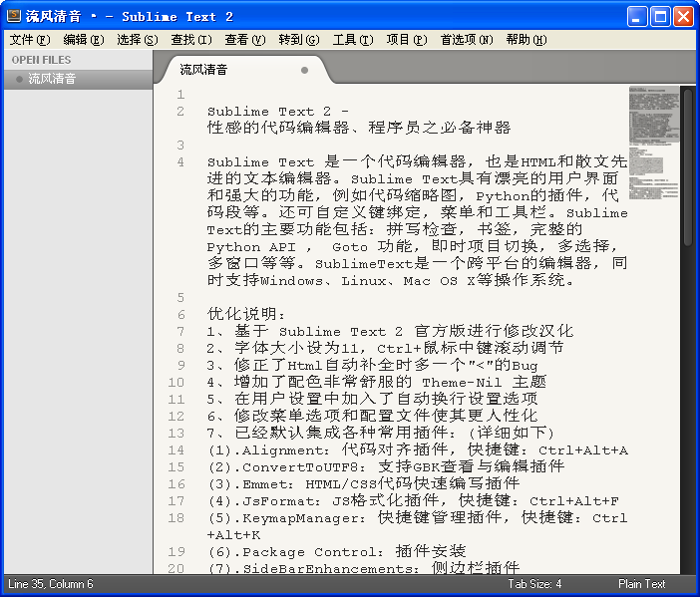This screenshot has height=597, width=700.
Task: Minimize the Sublime Text window
Action: click(x=637, y=17)
